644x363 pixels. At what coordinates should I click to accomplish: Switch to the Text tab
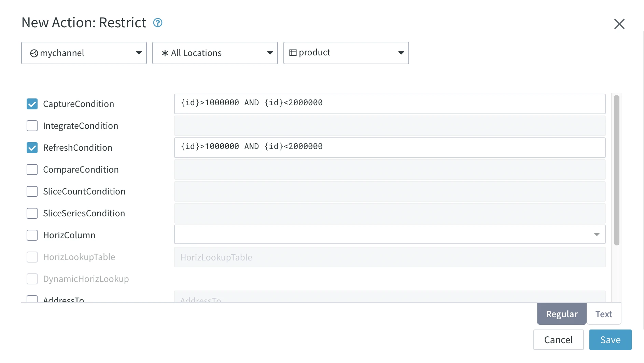click(604, 314)
